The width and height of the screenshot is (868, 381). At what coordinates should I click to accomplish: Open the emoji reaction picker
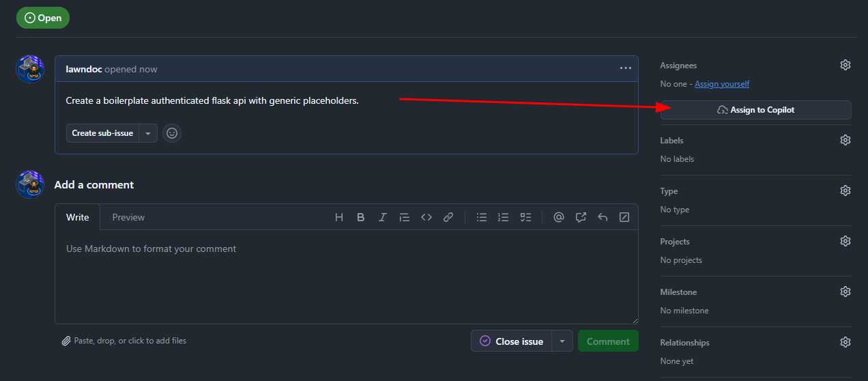click(x=172, y=133)
